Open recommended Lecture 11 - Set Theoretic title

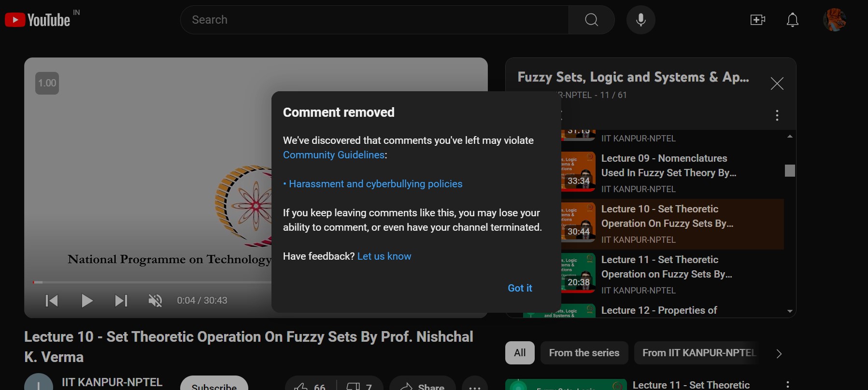click(691, 385)
